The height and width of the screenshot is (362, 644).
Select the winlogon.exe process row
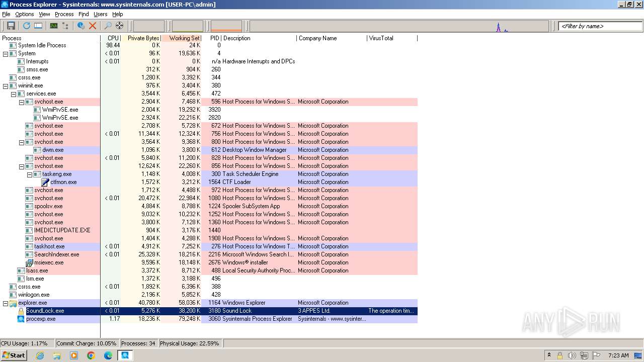(x=209, y=295)
